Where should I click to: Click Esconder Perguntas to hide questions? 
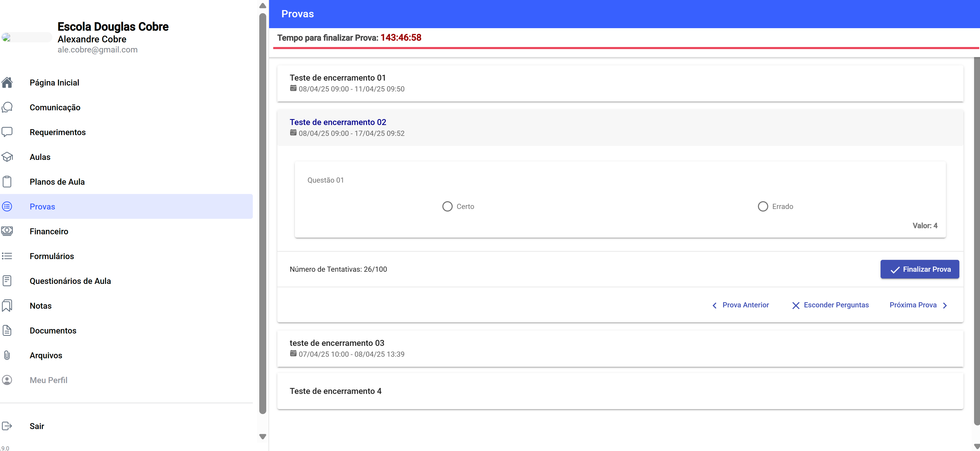830,305
